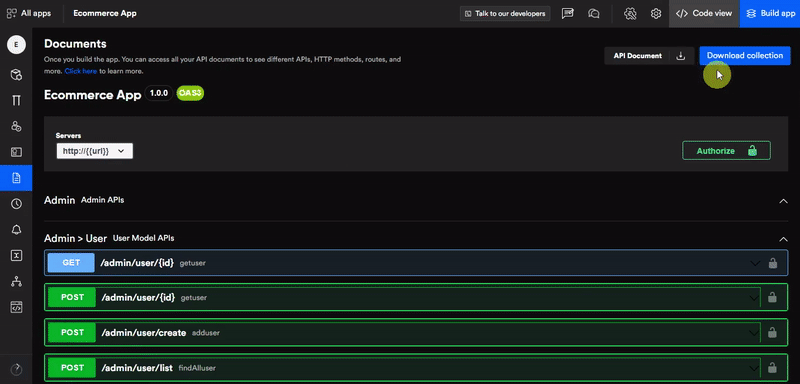Click the findAlluser operation label
Viewport: 800px width, 384px height.
[197, 368]
